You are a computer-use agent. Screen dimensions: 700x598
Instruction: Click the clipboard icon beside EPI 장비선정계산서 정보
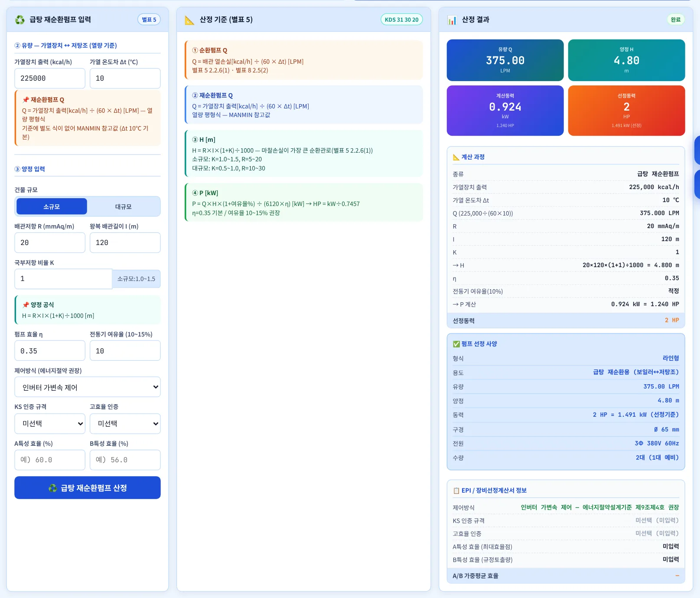(456, 490)
